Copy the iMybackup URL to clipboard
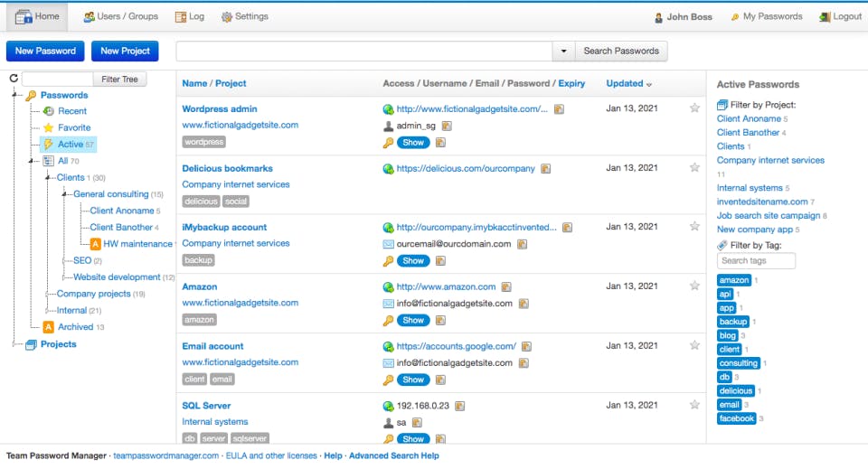Image resolution: width=868 pixels, height=469 pixels. click(568, 228)
